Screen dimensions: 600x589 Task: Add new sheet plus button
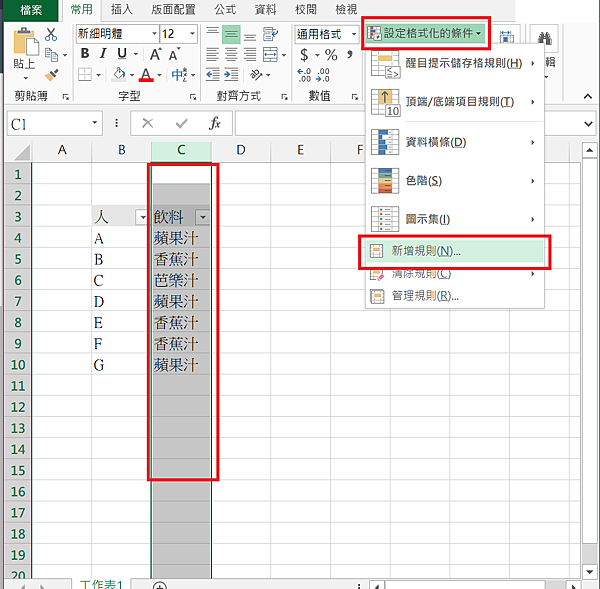pyautogui.click(x=160, y=585)
